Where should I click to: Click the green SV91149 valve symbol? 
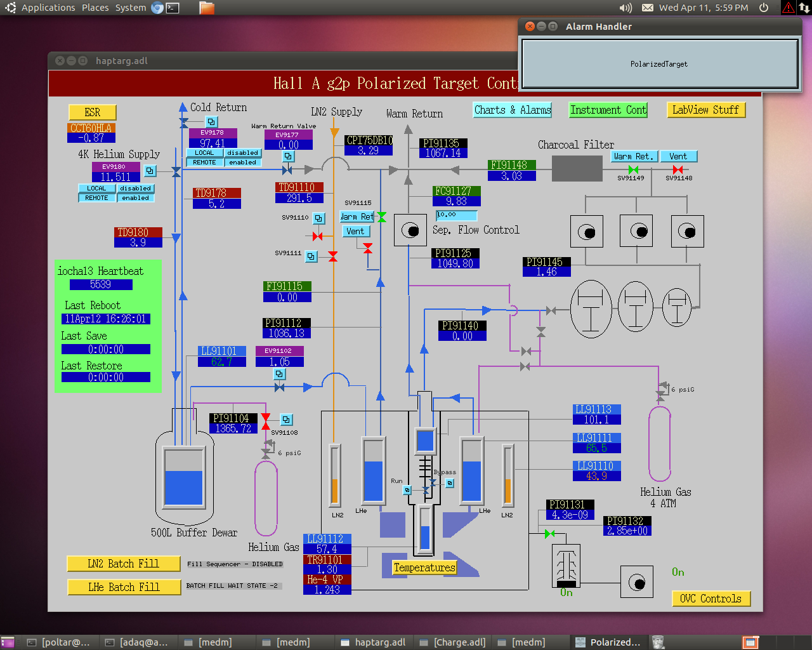tap(633, 169)
